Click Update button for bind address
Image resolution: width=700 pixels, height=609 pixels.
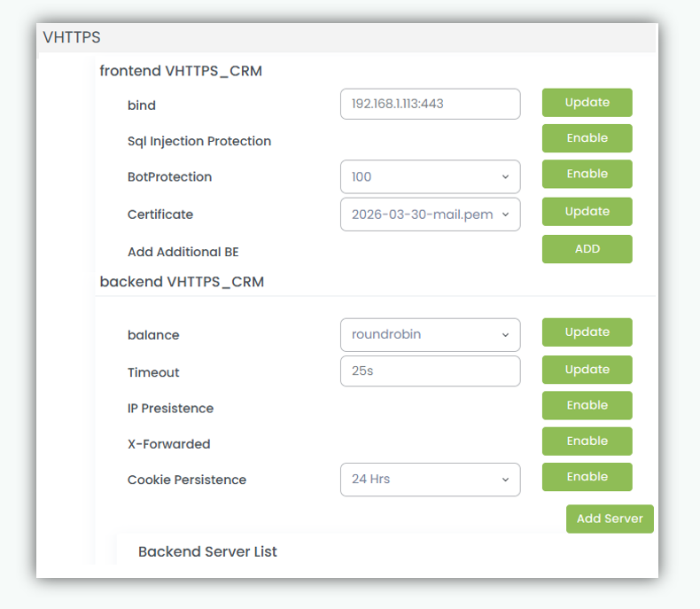[587, 103]
